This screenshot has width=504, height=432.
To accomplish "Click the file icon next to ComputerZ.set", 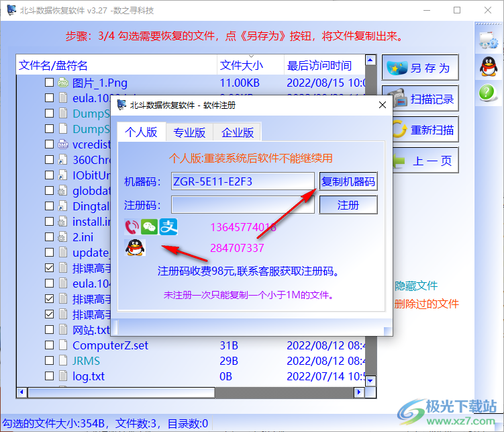I will point(63,345).
